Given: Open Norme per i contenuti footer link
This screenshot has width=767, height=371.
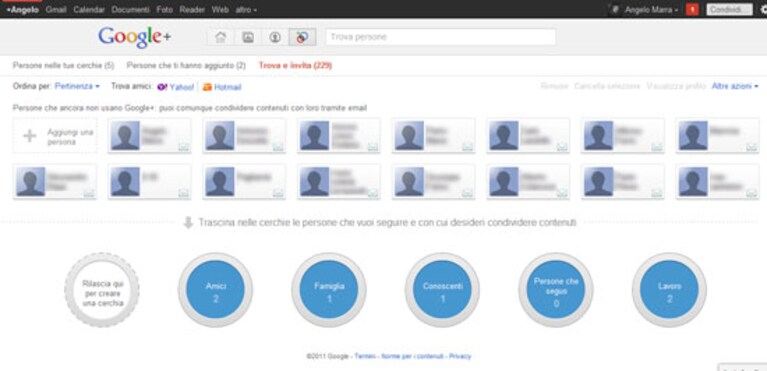Looking at the screenshot, I should coord(412,356).
